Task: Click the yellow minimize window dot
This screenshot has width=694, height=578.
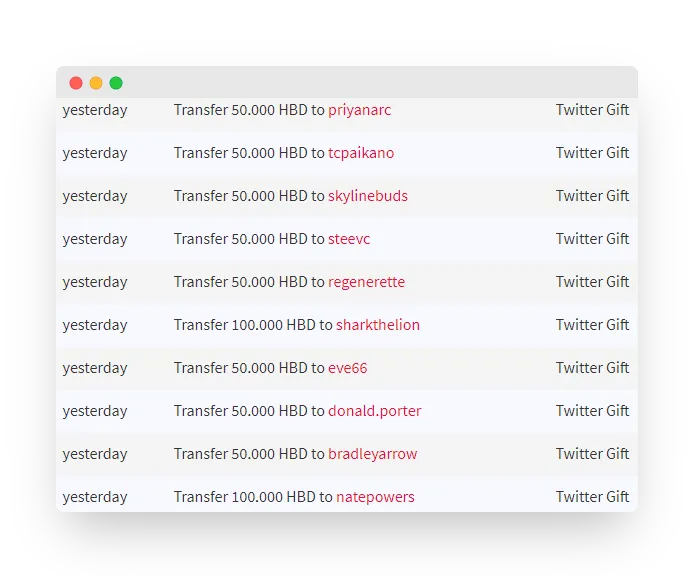Action: click(96, 83)
